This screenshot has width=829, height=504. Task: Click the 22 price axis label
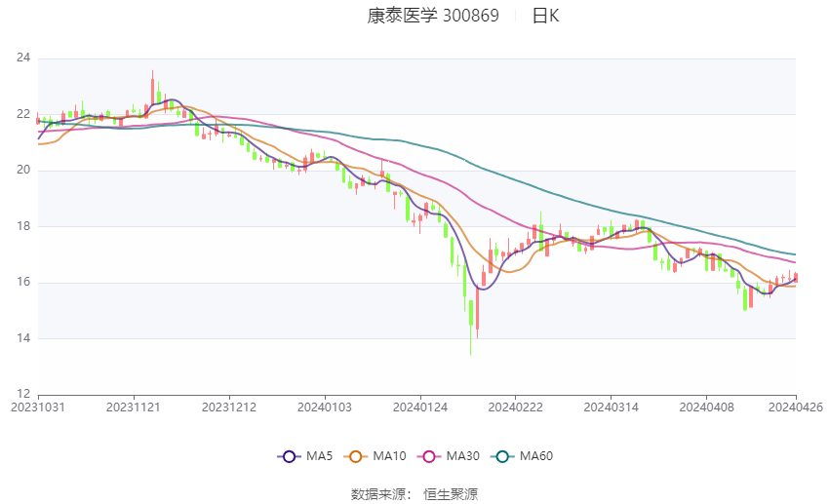point(23,114)
